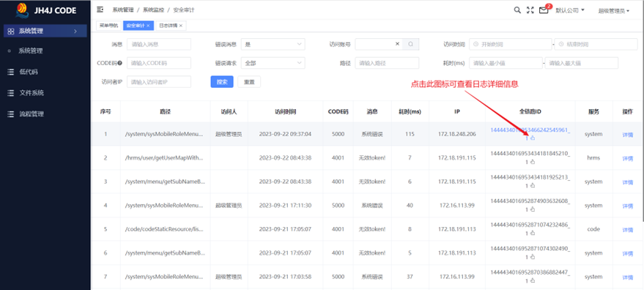Click the 文件系统 list icon in the sidebar
The height and width of the screenshot is (290, 644).
point(11,93)
